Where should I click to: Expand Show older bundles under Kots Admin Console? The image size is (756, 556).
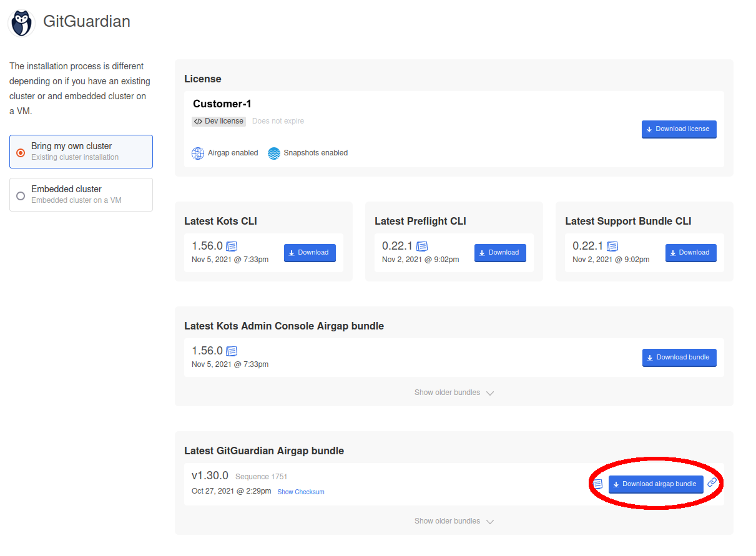[x=454, y=393]
